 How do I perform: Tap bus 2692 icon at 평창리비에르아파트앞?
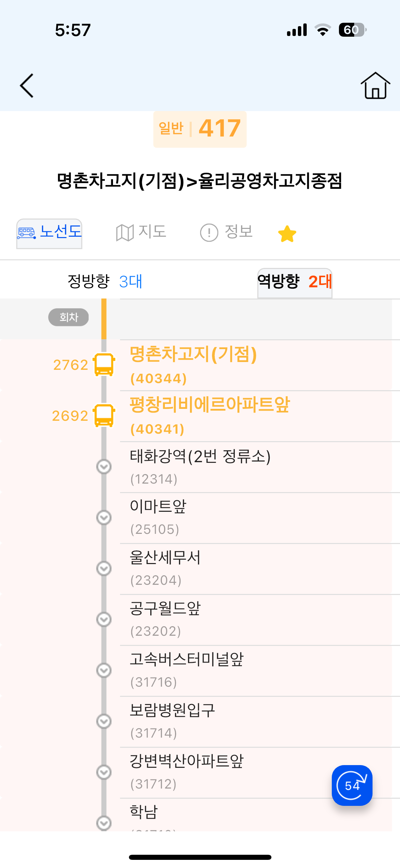(104, 415)
